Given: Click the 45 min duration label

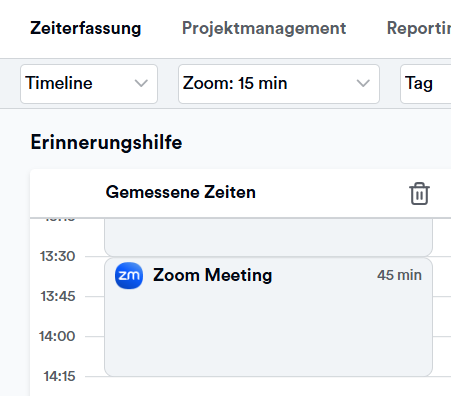Looking at the screenshot, I should click(x=399, y=275).
